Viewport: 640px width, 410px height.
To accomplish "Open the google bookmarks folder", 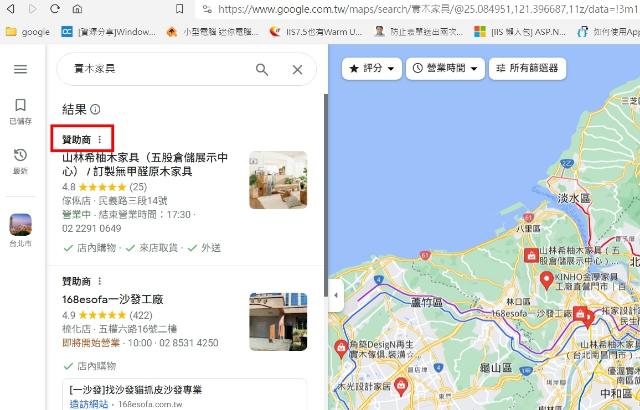I will 28,32.
